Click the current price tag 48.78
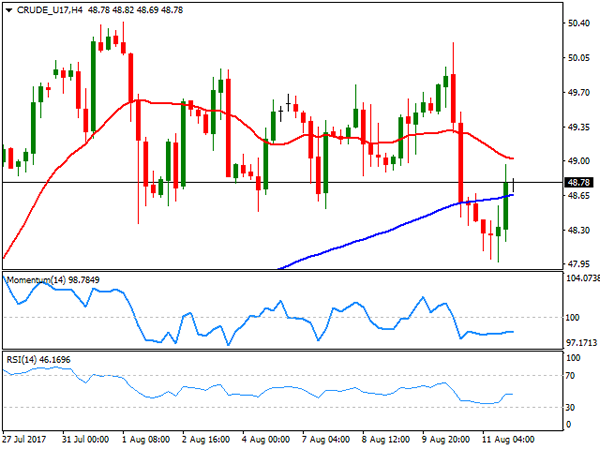The image size is (600, 450). click(579, 183)
